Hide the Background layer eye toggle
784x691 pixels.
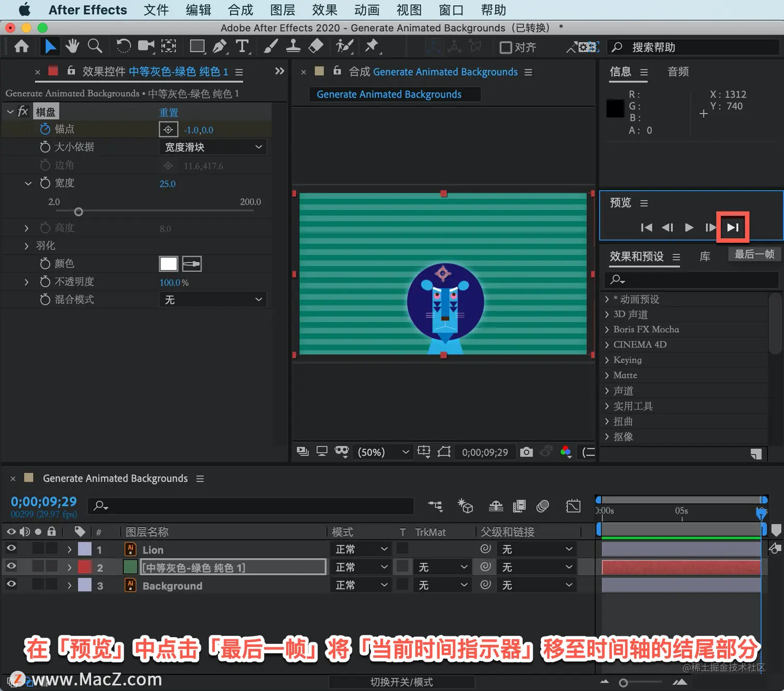point(11,584)
